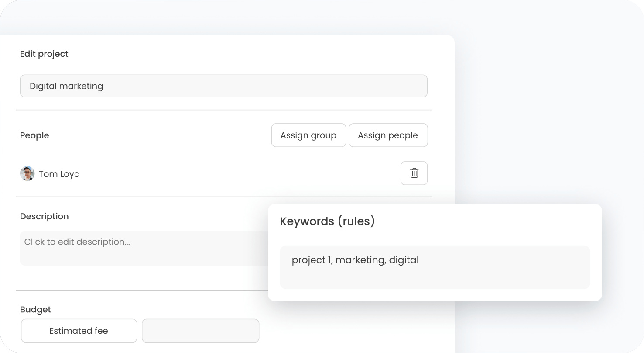Click the Edit project heading
The image size is (644, 353).
click(x=44, y=54)
